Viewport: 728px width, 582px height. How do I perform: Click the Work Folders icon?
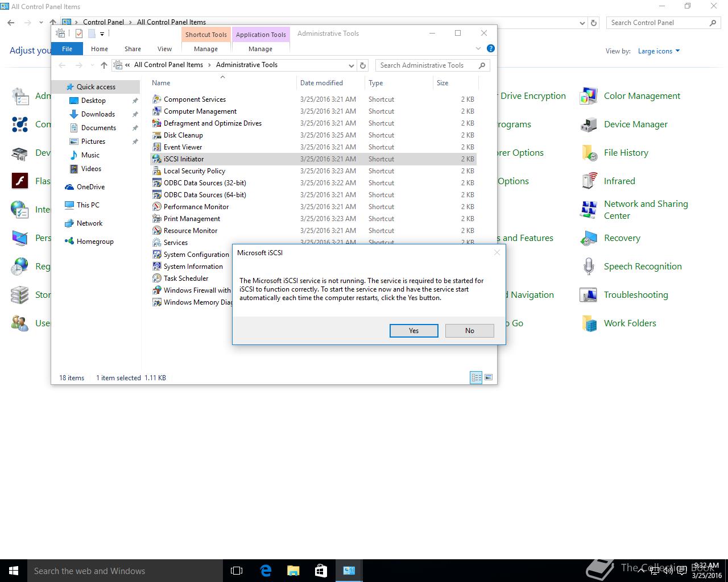point(589,323)
